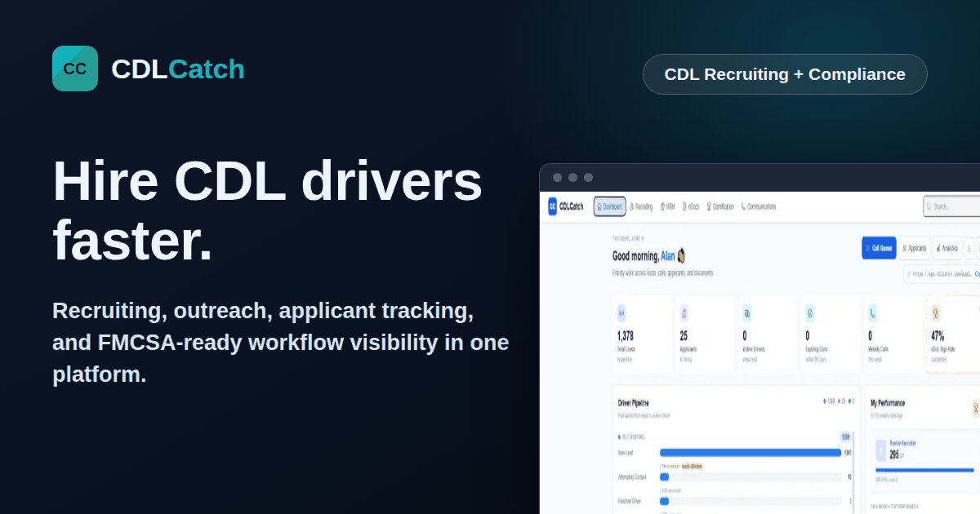Click the 1,378 total leads value
The width and height of the screenshot is (980, 514).
pos(626,335)
